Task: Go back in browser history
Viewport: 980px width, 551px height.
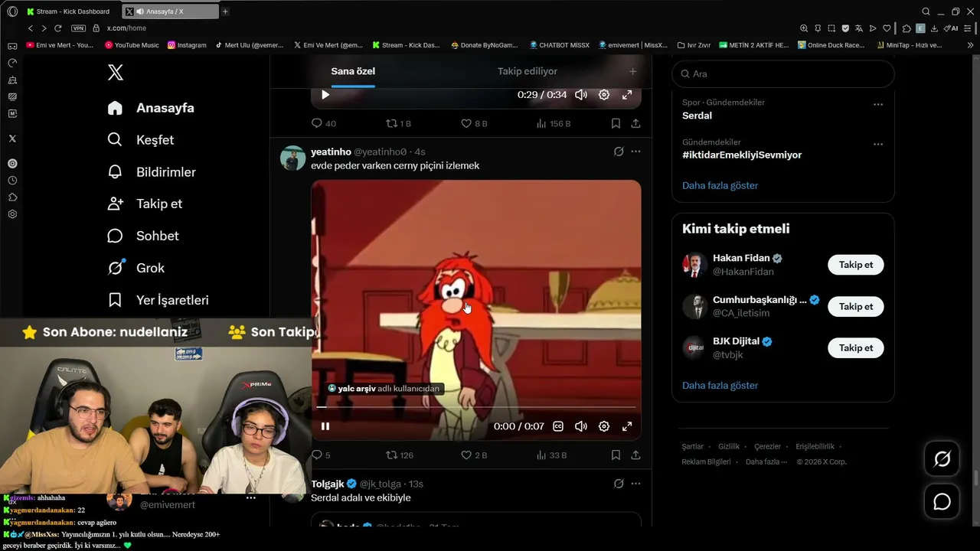Action: 31,28
